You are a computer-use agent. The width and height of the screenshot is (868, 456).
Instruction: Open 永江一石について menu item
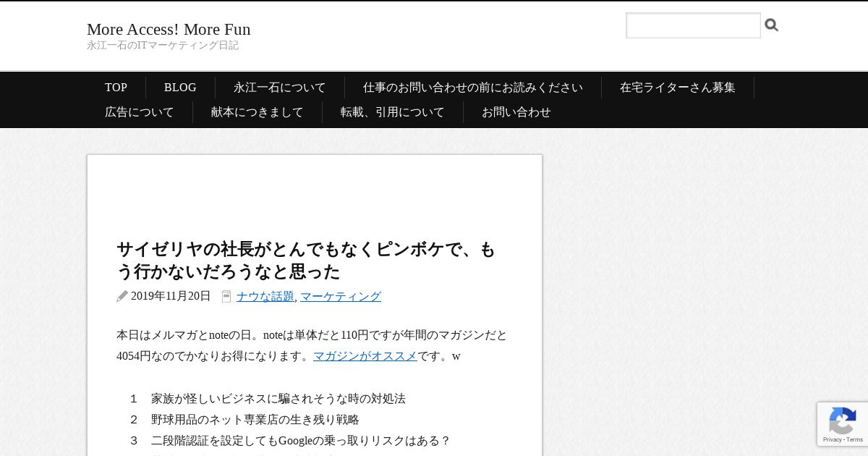click(280, 88)
